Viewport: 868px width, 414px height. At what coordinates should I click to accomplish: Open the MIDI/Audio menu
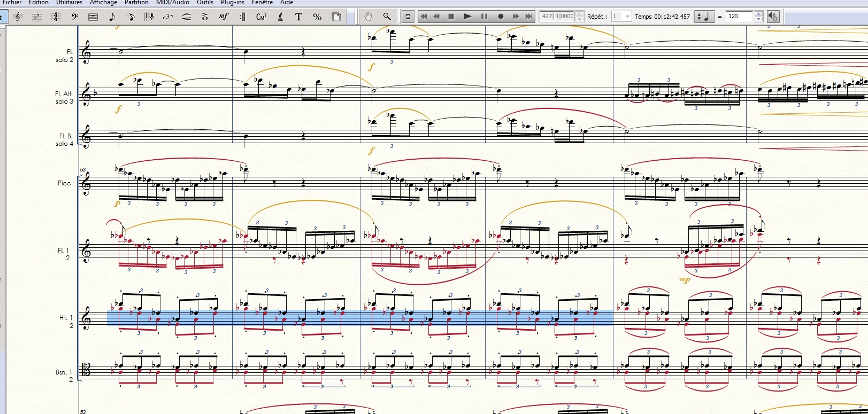172,3
